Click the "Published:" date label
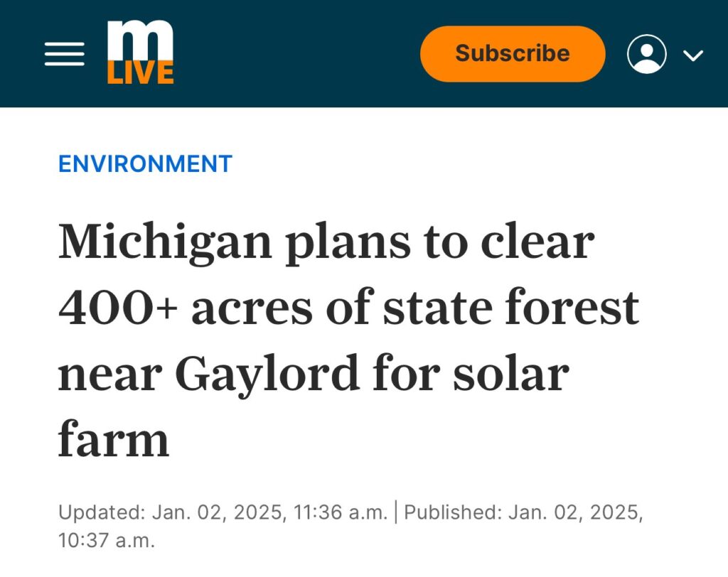The image size is (728, 577). pos(453,512)
